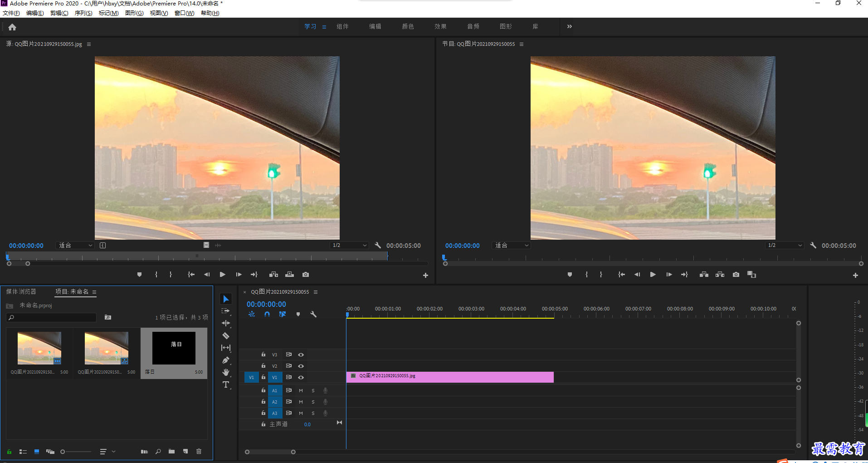868x463 pixels.
Task: Select the Ripple Edit tool
Action: pos(226,323)
